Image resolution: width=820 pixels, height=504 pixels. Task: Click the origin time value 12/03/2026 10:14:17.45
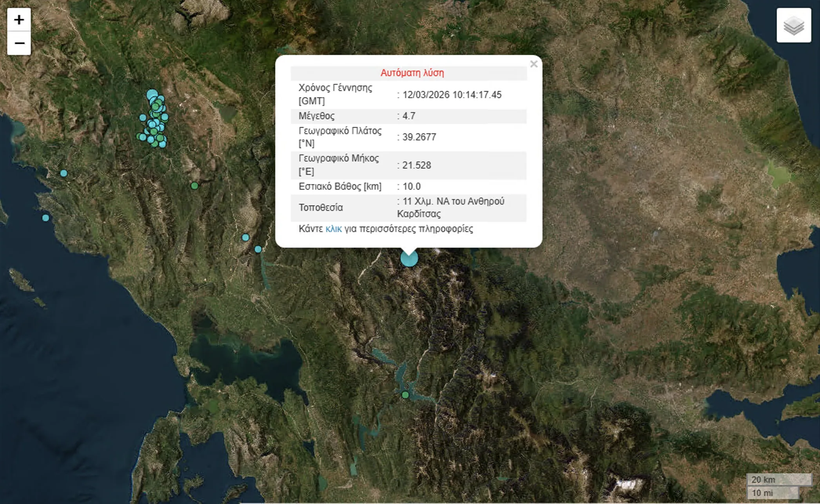click(x=452, y=95)
